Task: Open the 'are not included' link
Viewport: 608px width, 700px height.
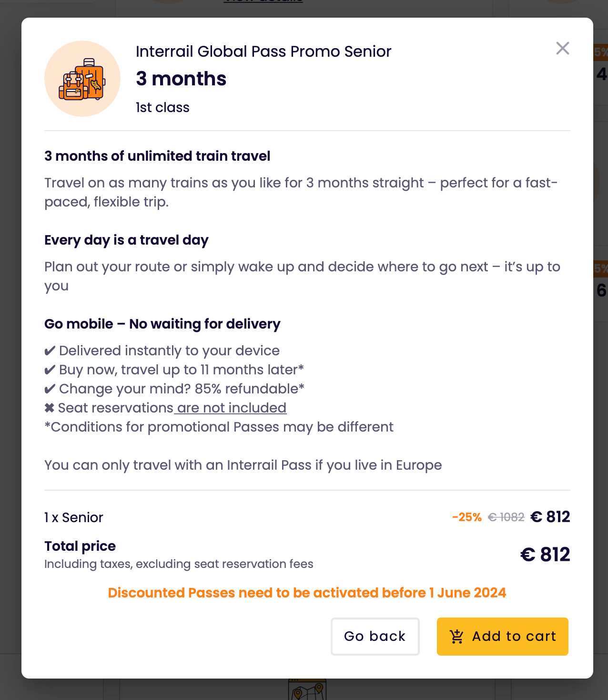Action: (231, 408)
